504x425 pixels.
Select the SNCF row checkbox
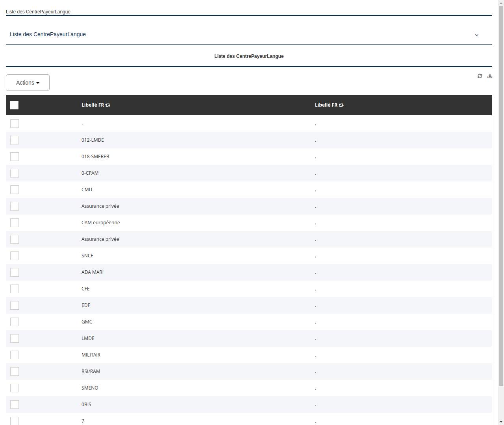click(x=14, y=256)
